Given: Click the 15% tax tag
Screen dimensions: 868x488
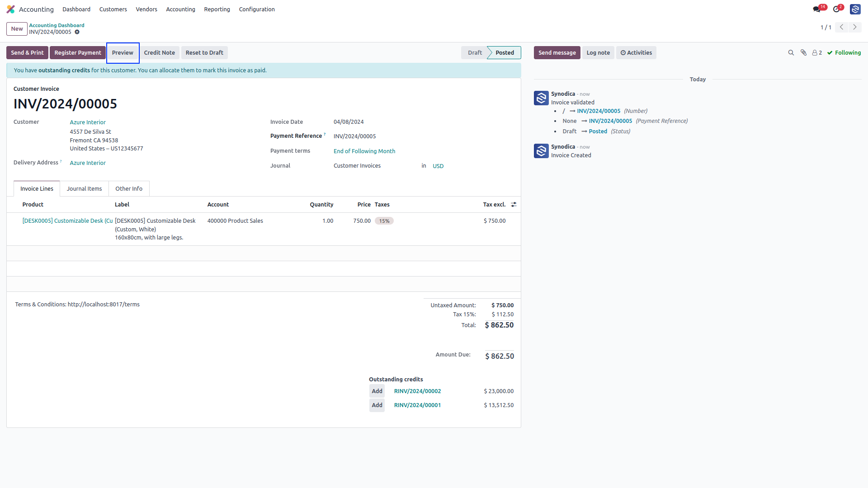Looking at the screenshot, I should pos(384,221).
